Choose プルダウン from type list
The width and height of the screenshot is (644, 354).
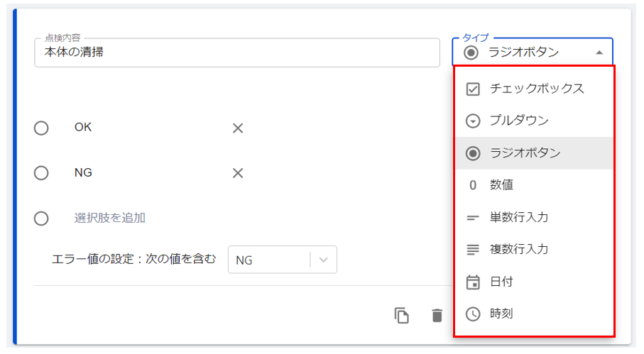[534, 121]
